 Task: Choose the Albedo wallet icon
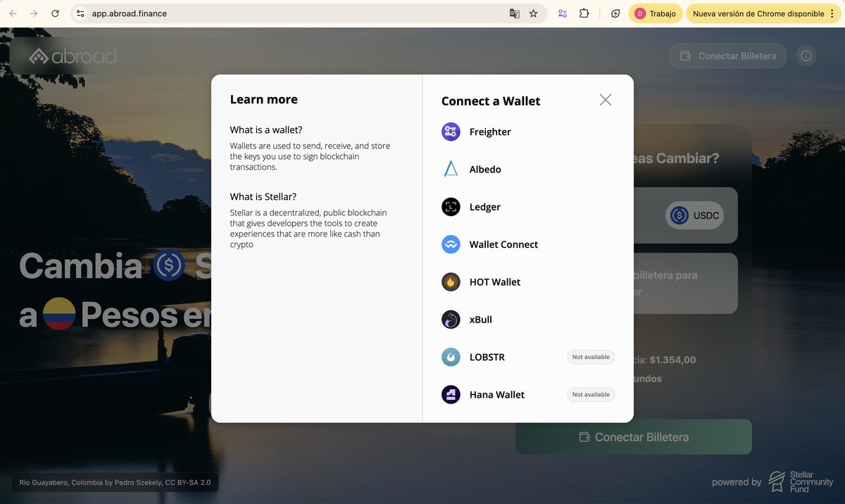pos(451,170)
